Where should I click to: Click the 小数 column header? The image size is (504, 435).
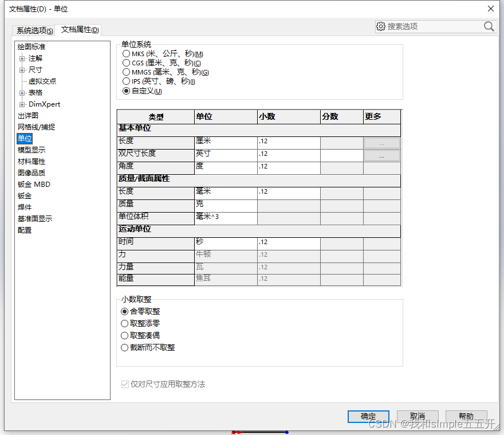point(289,117)
